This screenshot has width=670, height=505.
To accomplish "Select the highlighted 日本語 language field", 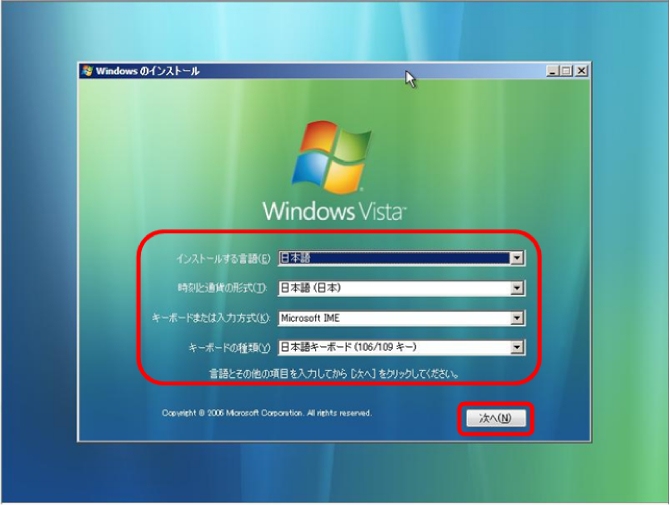I will [x=392, y=258].
